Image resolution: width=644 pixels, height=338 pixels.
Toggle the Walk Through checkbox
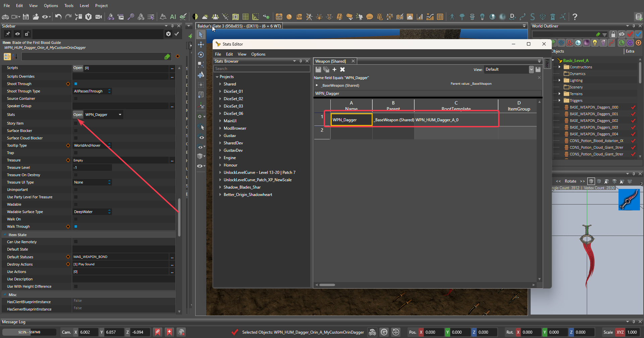pos(76,226)
